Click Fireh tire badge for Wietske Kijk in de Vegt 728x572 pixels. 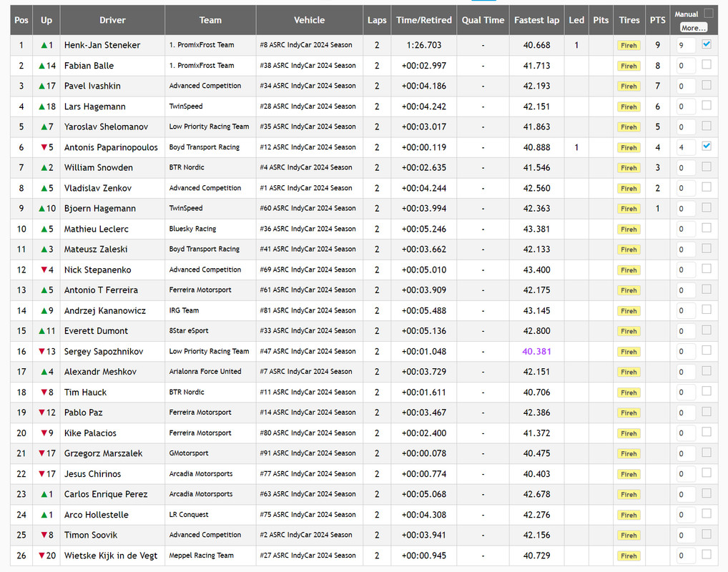629,556
